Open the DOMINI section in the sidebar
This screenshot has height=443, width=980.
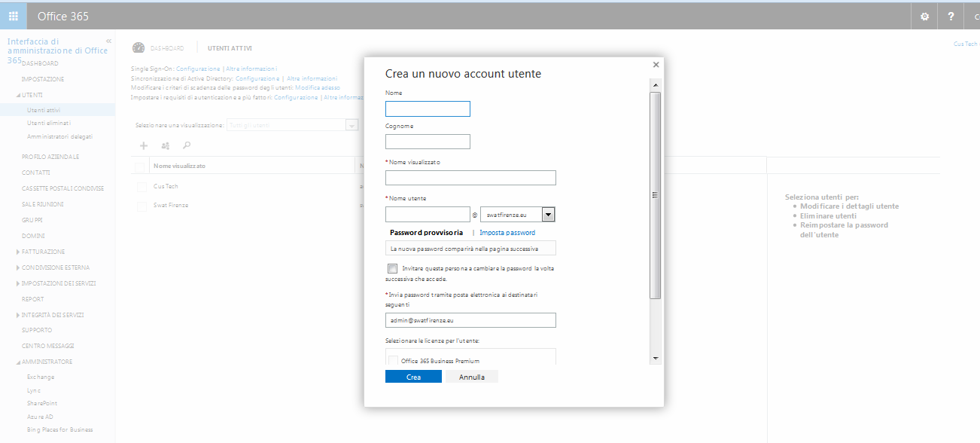click(32, 235)
